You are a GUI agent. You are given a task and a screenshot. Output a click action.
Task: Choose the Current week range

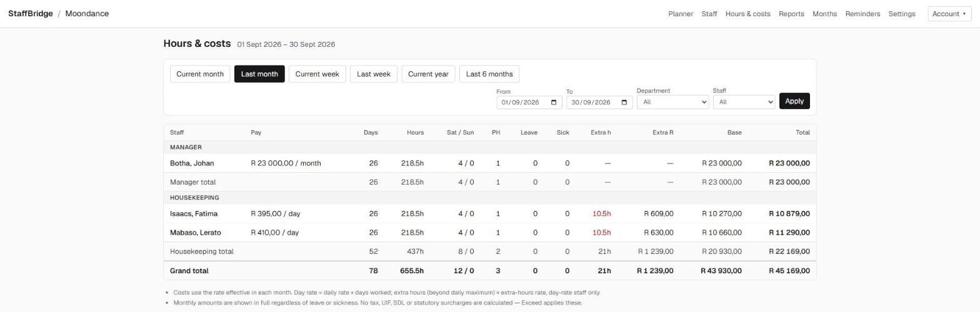click(317, 74)
